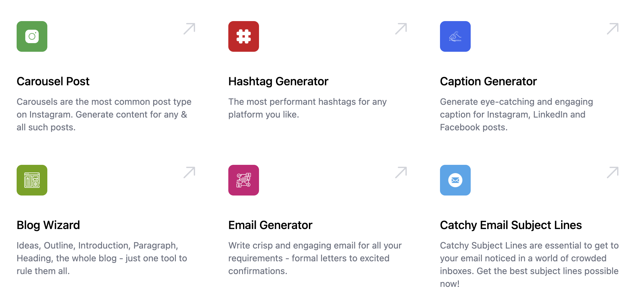Open Catchy Email Subject Lines arrow icon

(613, 172)
